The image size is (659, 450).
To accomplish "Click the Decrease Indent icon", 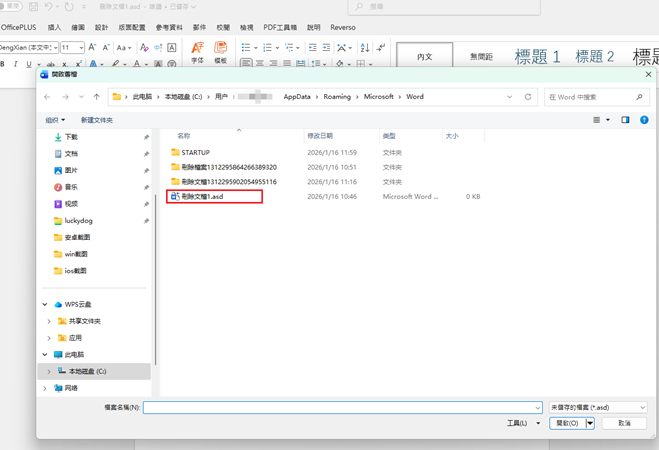I will (x=313, y=47).
